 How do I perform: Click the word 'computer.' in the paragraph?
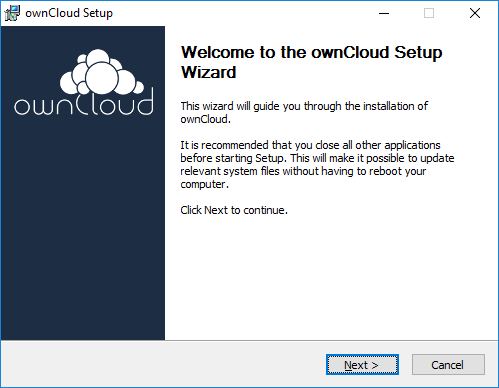tap(205, 184)
